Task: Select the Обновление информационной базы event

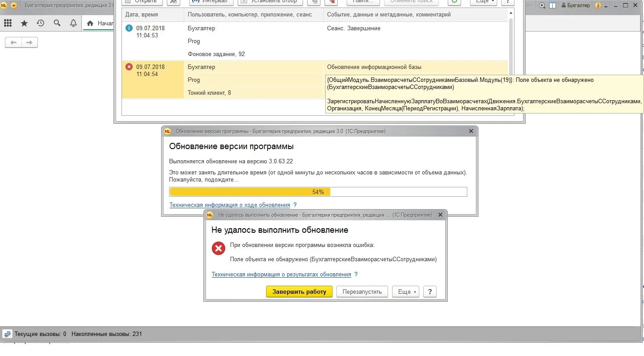Action: click(374, 67)
